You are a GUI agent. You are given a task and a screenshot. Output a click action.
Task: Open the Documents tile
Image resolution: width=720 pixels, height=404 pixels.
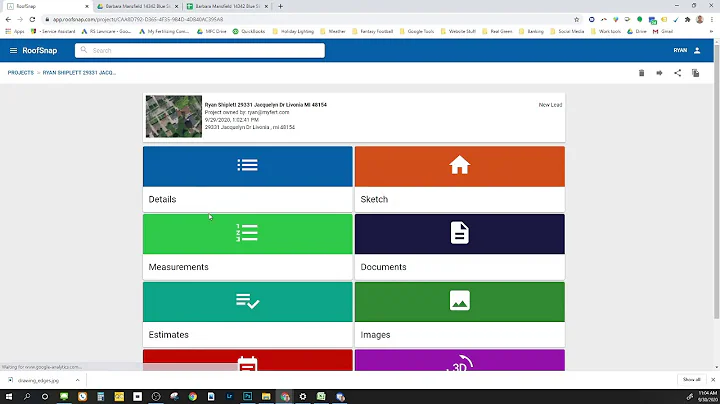pyautogui.click(x=460, y=247)
